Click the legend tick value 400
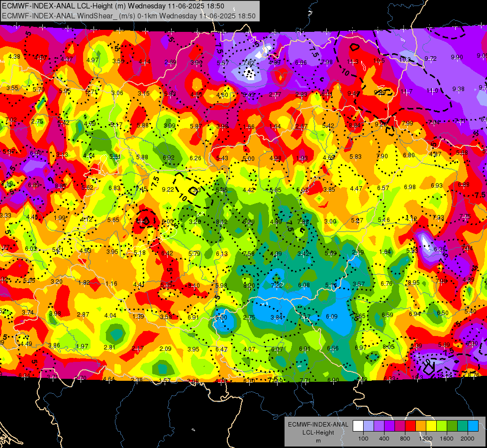The image size is (487, 448). click(x=384, y=439)
